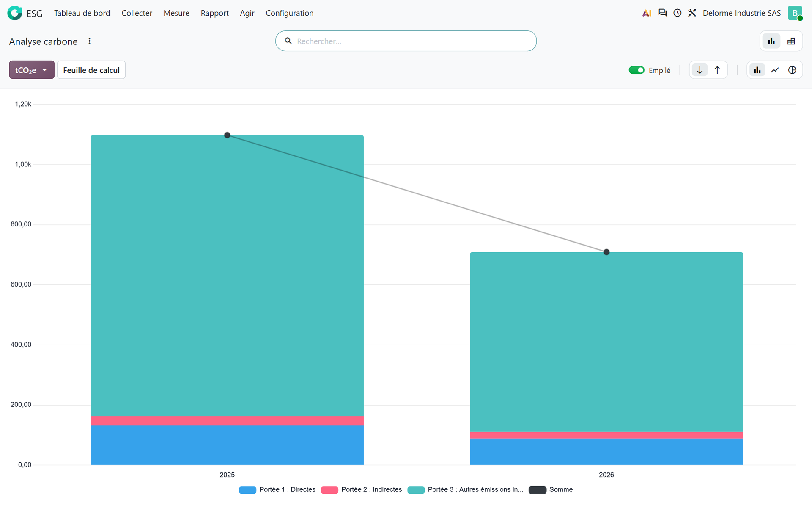
Task: Focus the Rechercher search field
Action: (x=406, y=41)
